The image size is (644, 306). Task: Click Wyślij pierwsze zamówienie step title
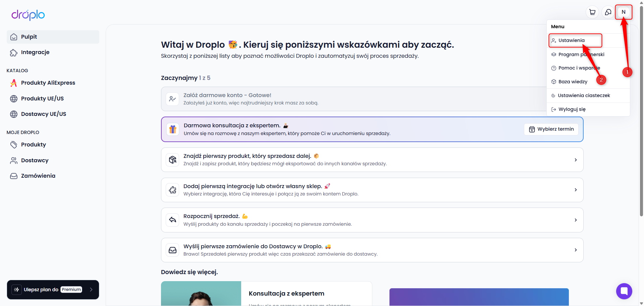(x=253, y=247)
